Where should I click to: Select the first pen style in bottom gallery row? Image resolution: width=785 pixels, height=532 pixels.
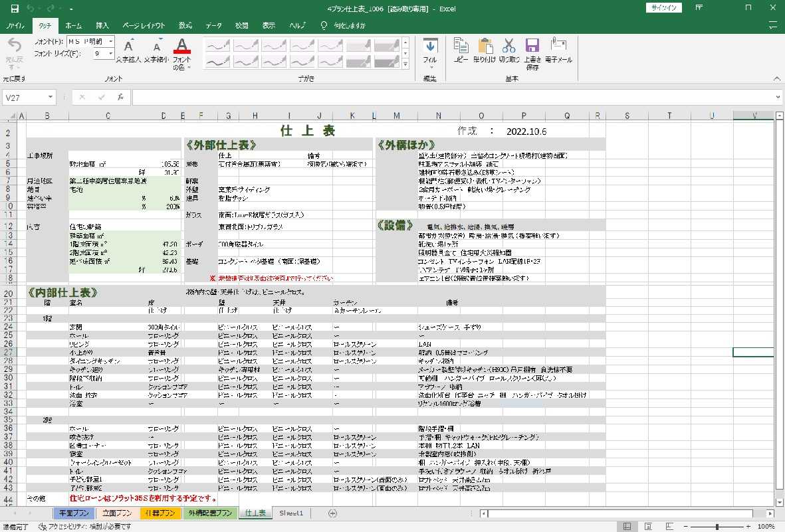[x=218, y=62]
